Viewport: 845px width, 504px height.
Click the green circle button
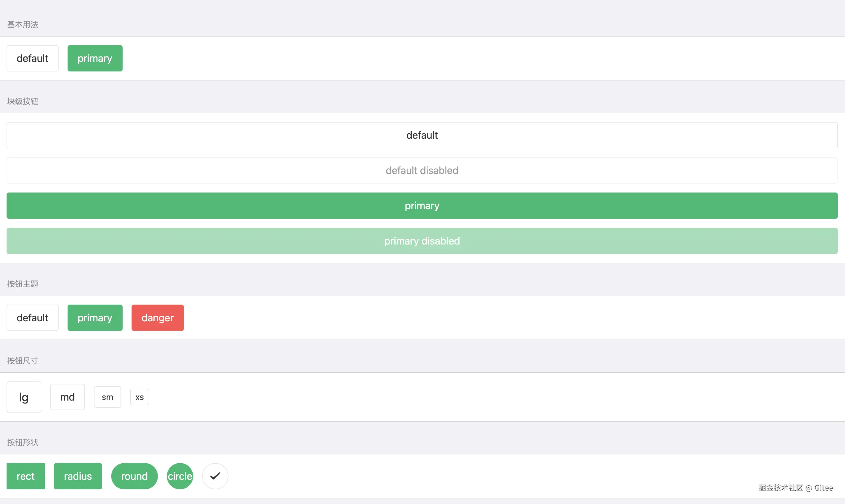[x=180, y=476]
